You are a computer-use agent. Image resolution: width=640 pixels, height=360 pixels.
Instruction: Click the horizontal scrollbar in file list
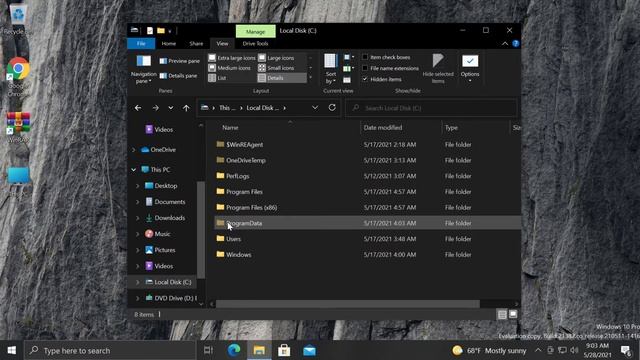click(x=347, y=304)
